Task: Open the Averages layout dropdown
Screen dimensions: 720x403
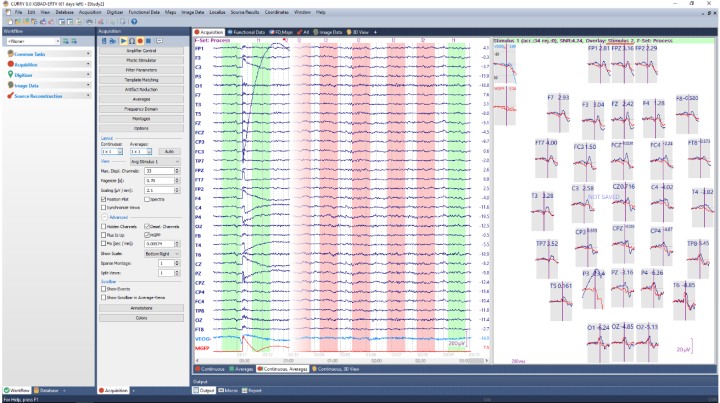Action: point(141,151)
